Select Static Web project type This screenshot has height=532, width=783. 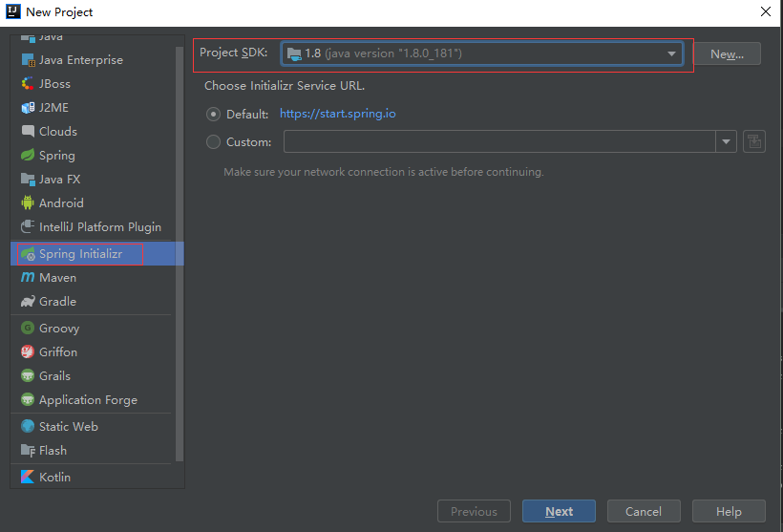point(96,427)
